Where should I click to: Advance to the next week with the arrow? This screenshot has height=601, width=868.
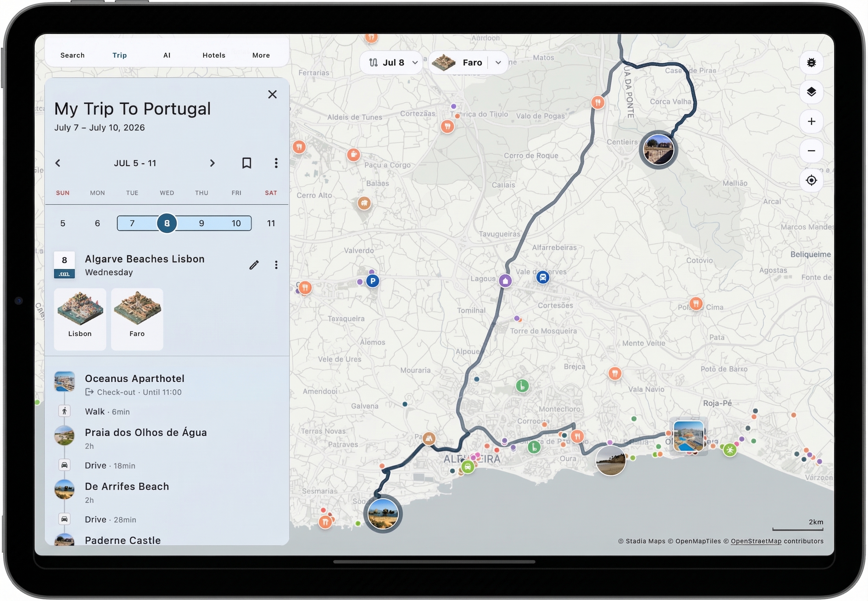[x=213, y=163]
